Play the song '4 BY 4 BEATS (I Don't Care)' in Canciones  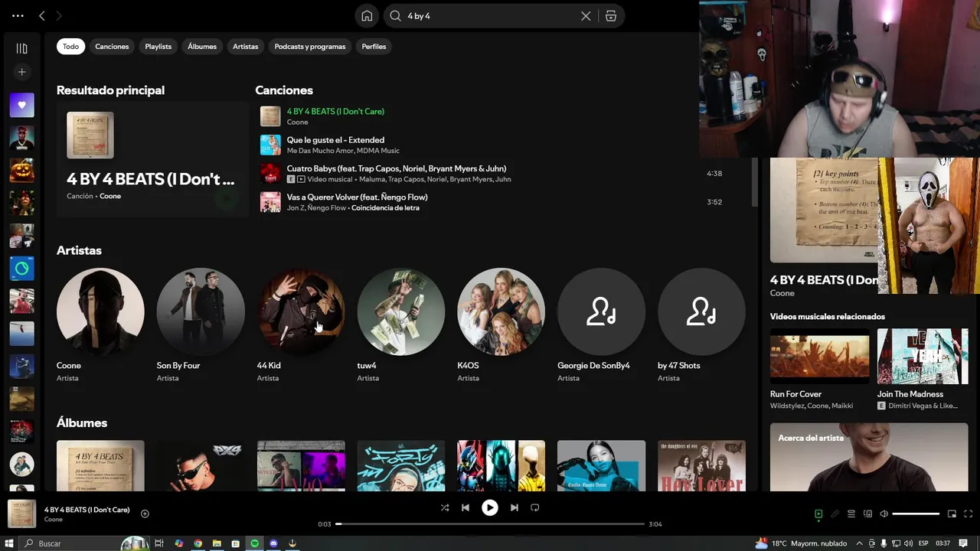coord(335,112)
